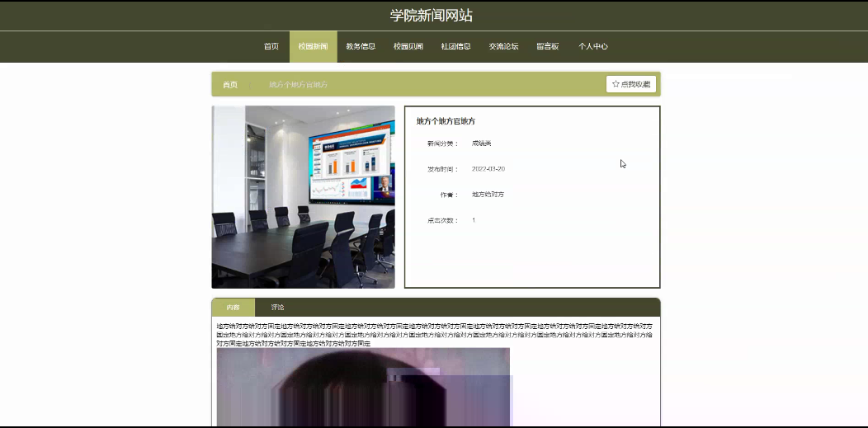The image size is (868, 428).
Task: Click the star icon beside 点我收藏
Action: [x=616, y=84]
